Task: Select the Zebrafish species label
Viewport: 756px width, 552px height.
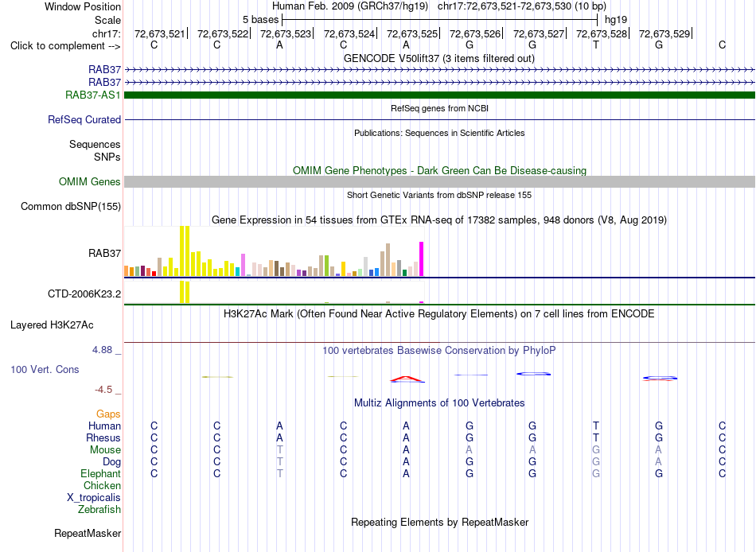Action: (99, 509)
